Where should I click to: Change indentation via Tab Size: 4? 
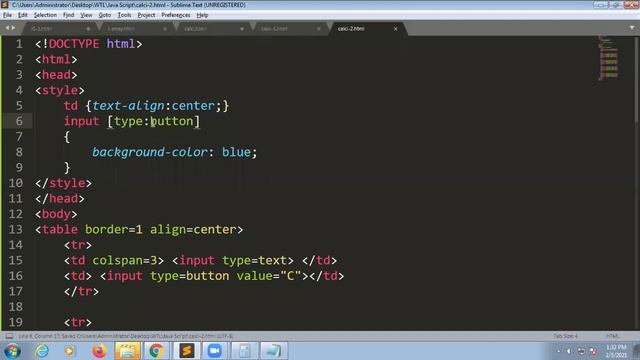pyautogui.click(x=565, y=336)
